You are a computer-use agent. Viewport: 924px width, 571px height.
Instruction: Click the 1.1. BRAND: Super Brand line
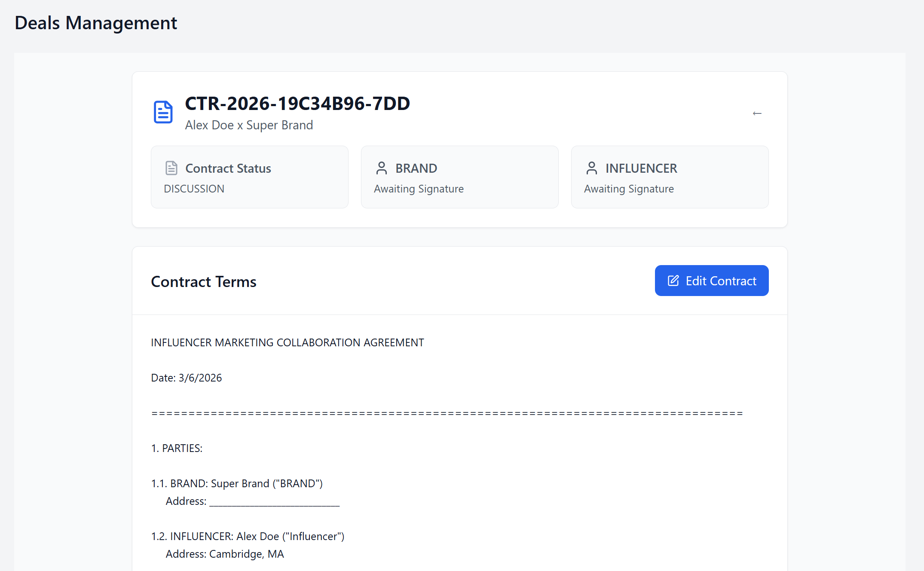(x=237, y=483)
